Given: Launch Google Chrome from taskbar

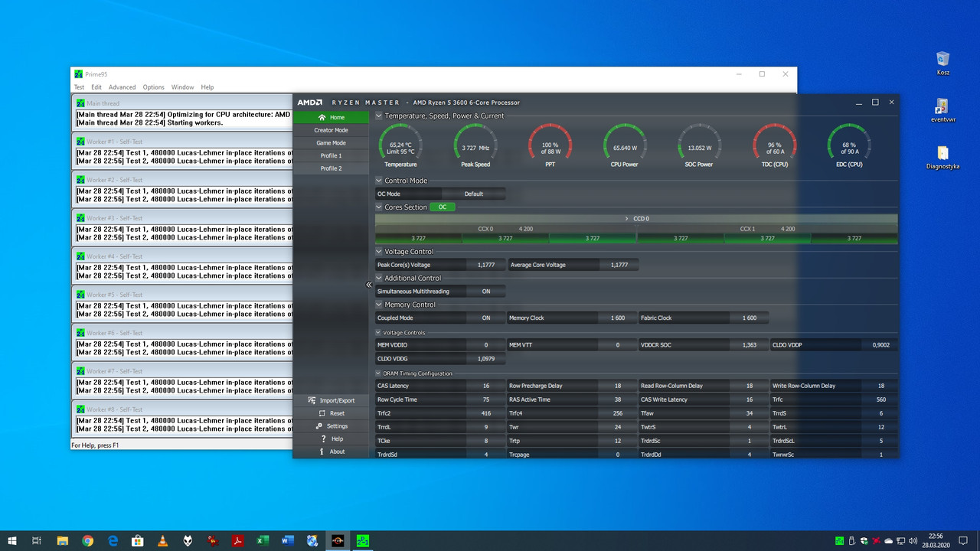Looking at the screenshot, I should click(87, 540).
